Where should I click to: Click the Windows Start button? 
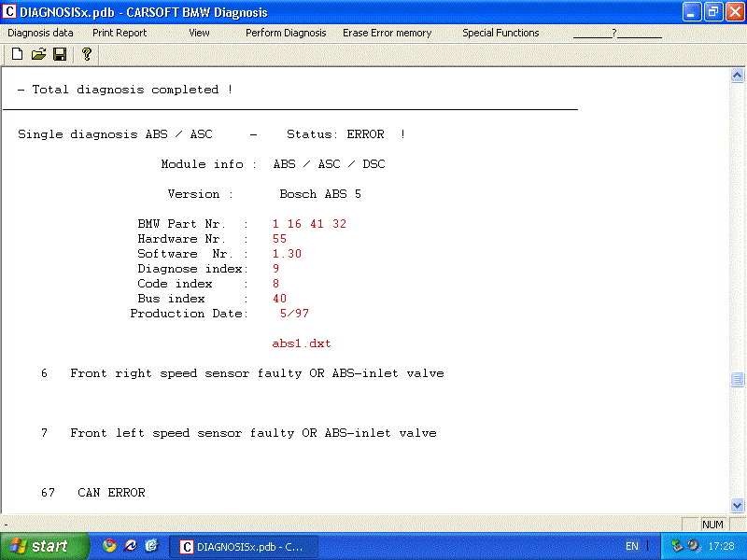[x=44, y=546]
